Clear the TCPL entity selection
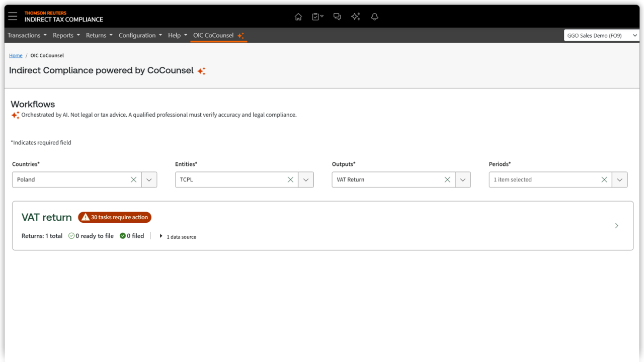This screenshot has height=362, width=644. [x=290, y=179]
